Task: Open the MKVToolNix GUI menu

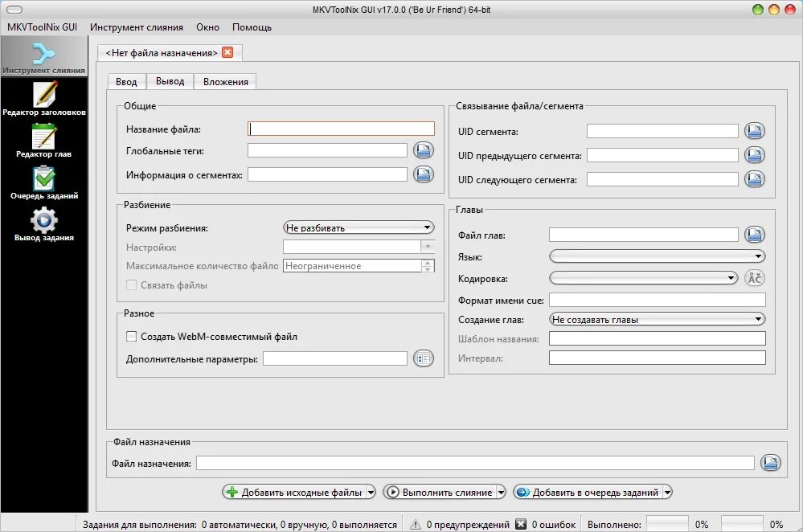Action: click(x=42, y=27)
